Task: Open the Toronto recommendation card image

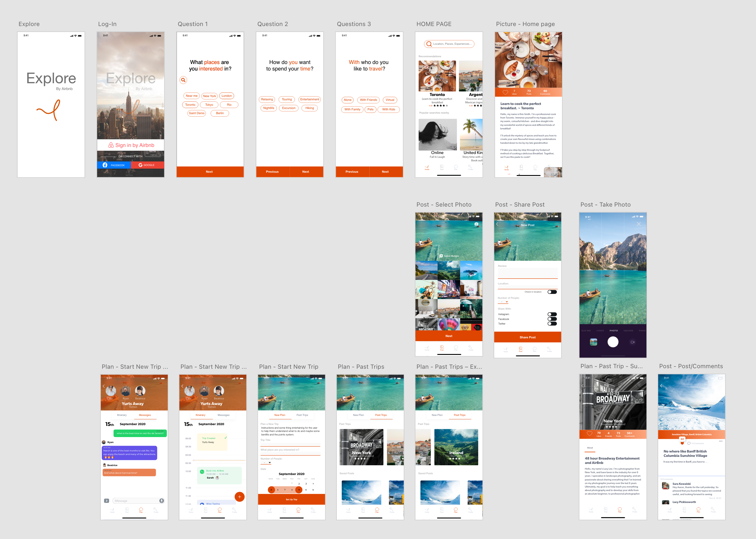Action: pyautogui.click(x=437, y=76)
